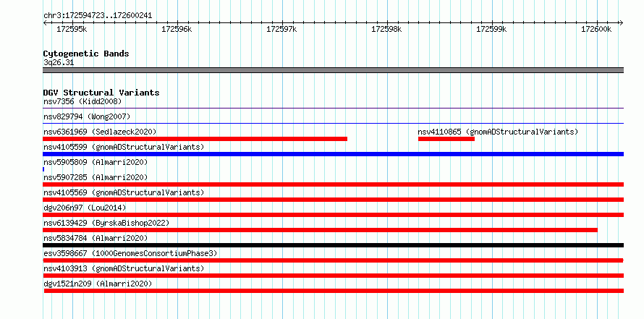Open the nsv4110865 gnomAD variant label
The height and width of the screenshot is (319, 644).
coord(498,132)
